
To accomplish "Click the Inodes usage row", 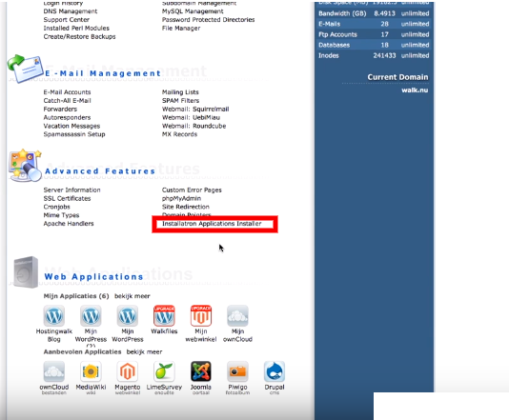I will (374, 55).
